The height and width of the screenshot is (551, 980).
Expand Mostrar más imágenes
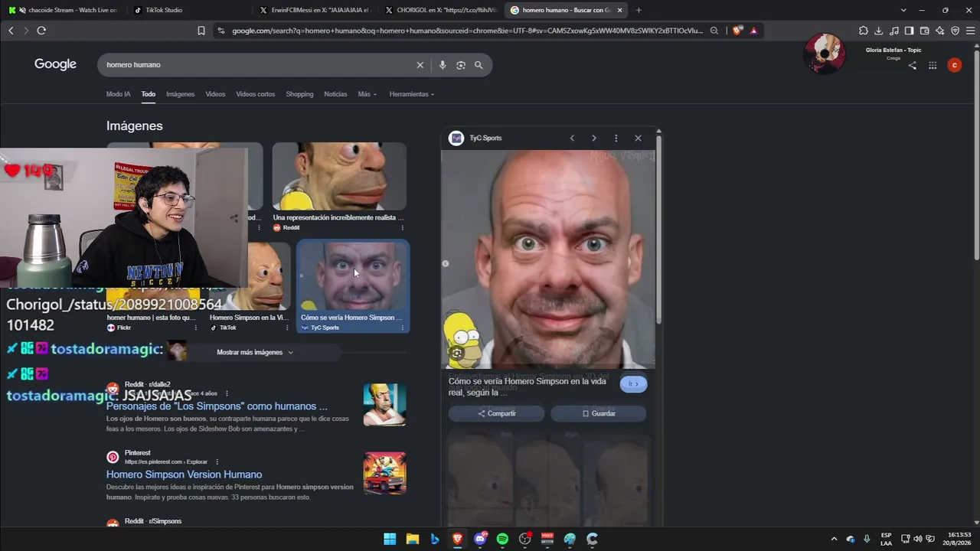255,353
